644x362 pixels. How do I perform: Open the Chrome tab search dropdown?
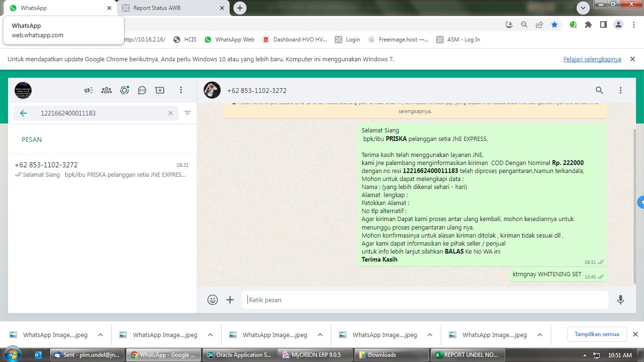tap(583, 8)
